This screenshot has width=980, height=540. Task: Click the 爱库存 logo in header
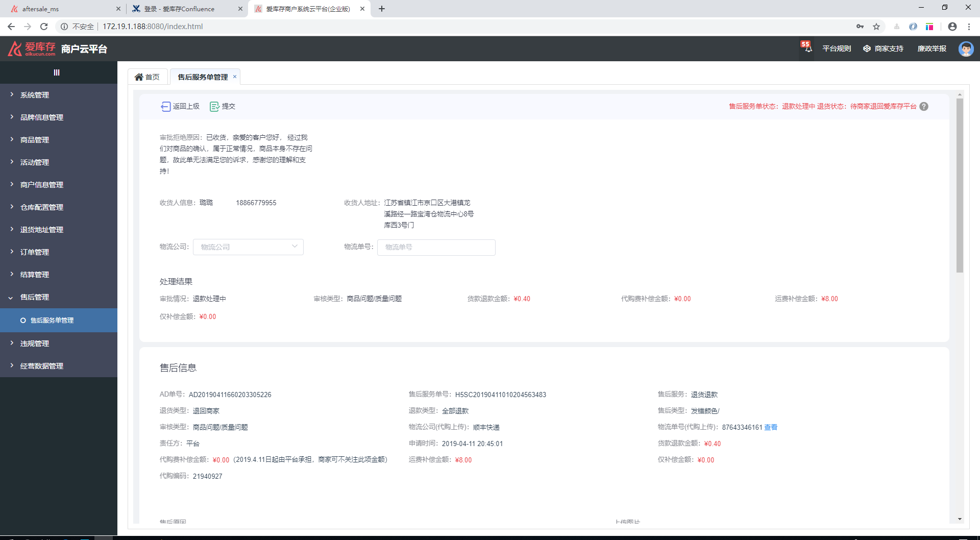tap(32, 48)
